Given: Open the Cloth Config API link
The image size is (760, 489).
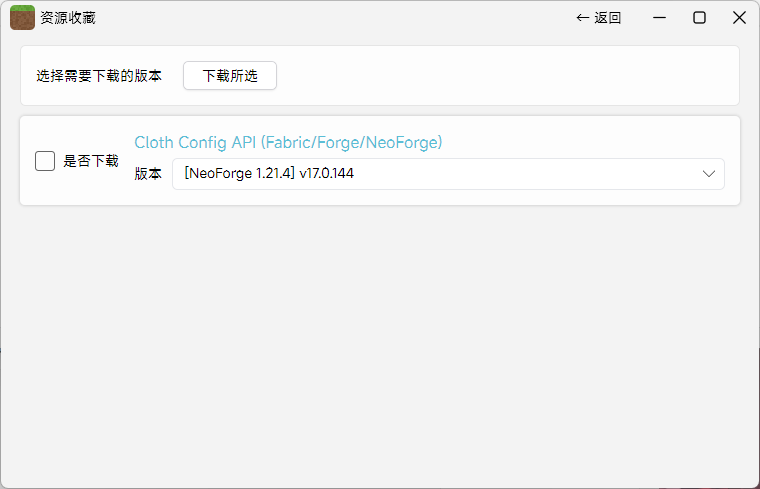Looking at the screenshot, I should tap(288, 143).
